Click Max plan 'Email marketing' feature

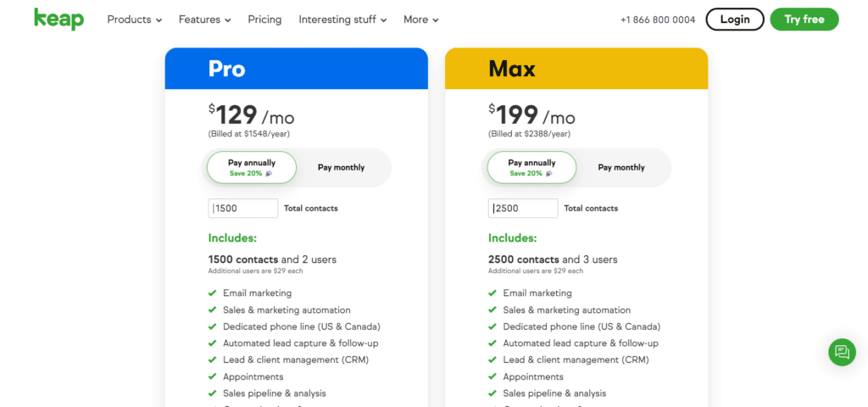[537, 293]
